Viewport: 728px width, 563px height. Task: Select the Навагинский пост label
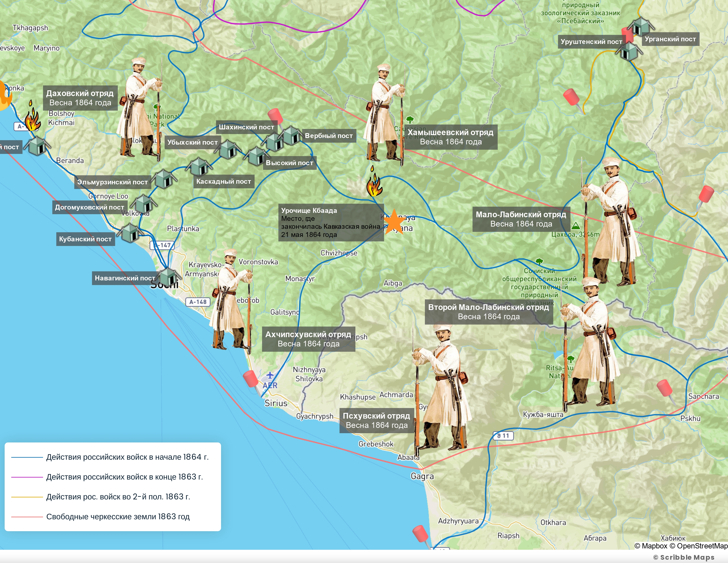(125, 278)
